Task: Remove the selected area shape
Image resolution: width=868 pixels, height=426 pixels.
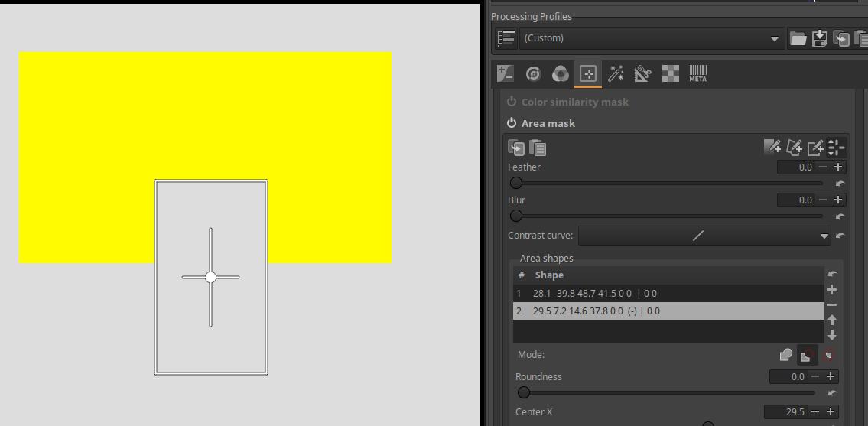Action: coord(832,305)
